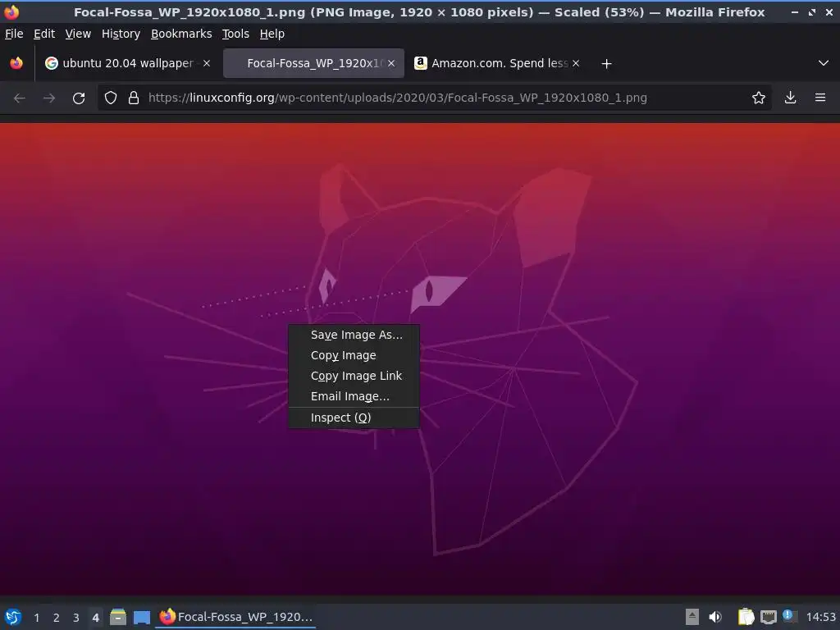Bookmark this page with the star icon
Screen dimensions: 840x630
tap(758, 98)
